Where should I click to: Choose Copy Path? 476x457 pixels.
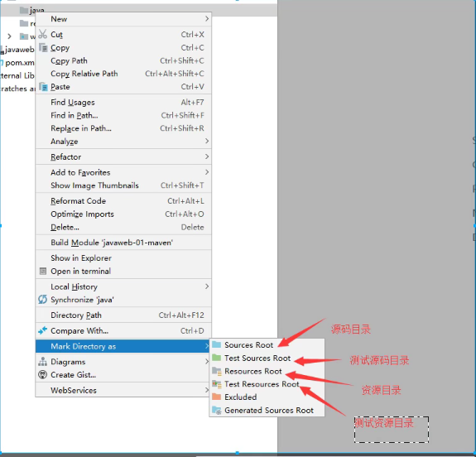(x=123, y=60)
